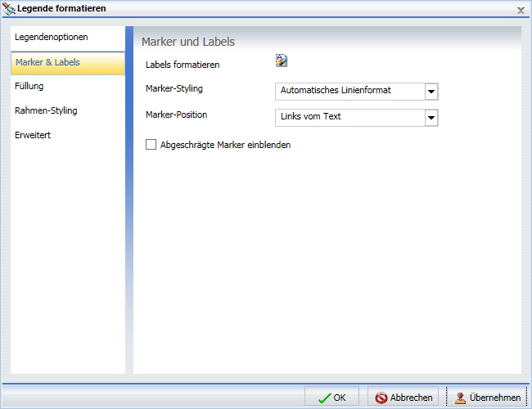Click the dialog title bar icon
This screenshot has width=532, height=409.
click(x=9, y=8)
